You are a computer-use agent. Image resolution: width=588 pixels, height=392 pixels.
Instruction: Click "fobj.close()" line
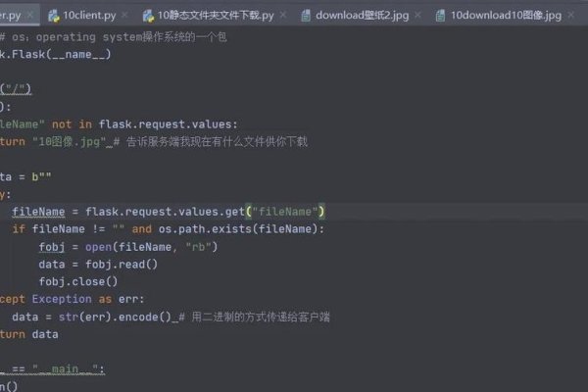[78, 281]
